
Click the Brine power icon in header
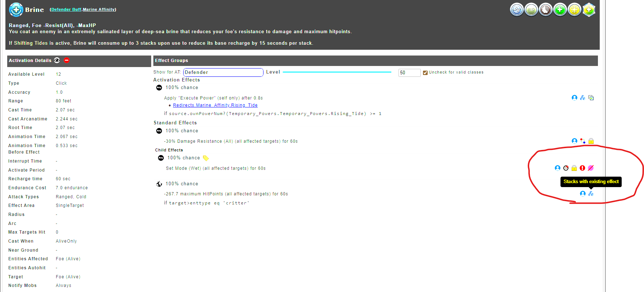click(16, 10)
